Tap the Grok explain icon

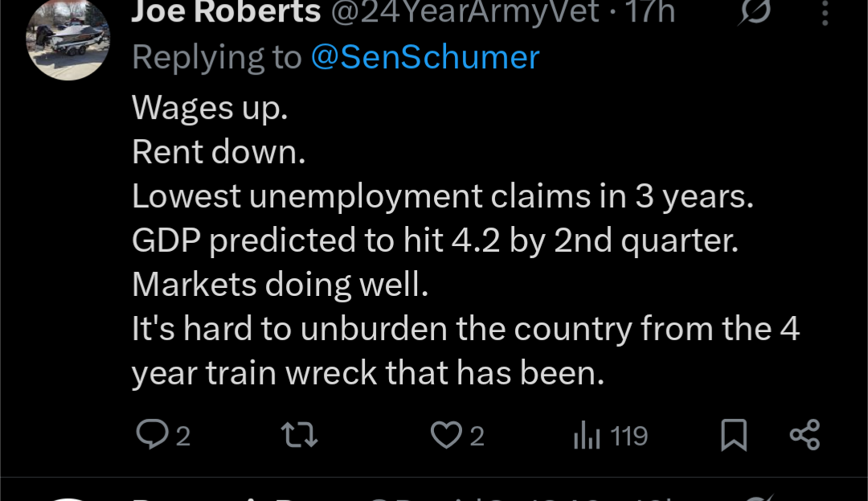[x=754, y=11]
